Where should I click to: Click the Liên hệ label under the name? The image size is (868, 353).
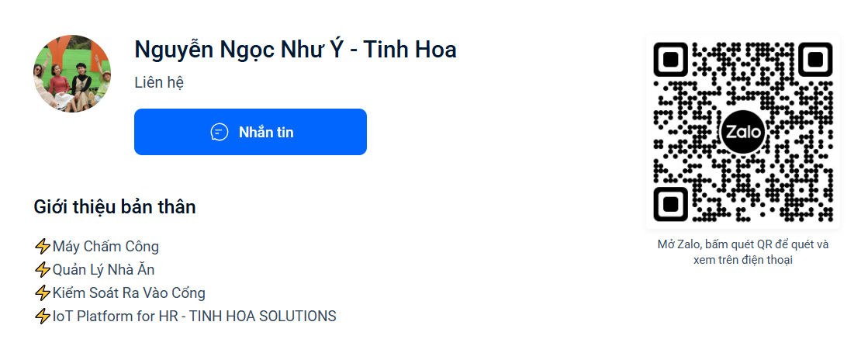coord(159,82)
